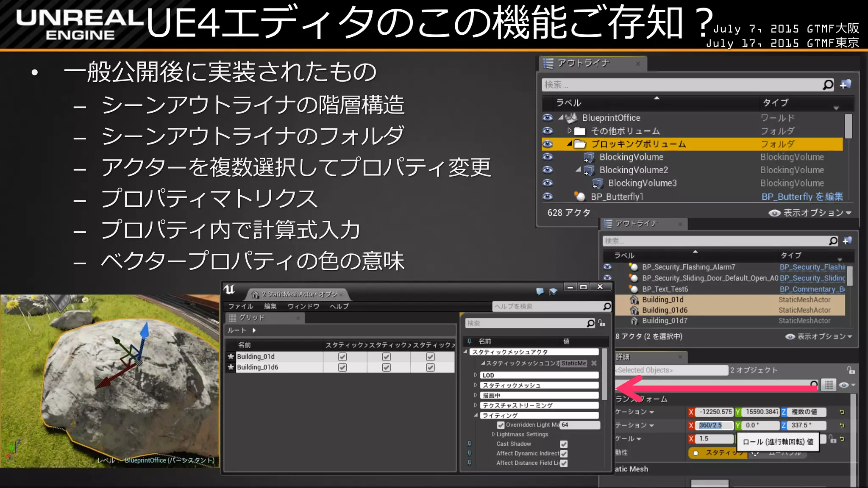Click the BP_Butterfly を編集 link

click(x=802, y=197)
